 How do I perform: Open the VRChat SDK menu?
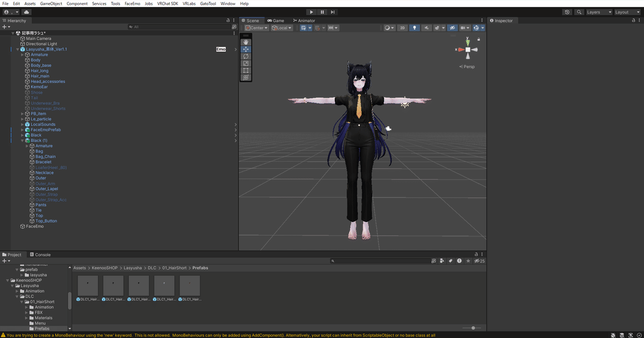pos(167,4)
